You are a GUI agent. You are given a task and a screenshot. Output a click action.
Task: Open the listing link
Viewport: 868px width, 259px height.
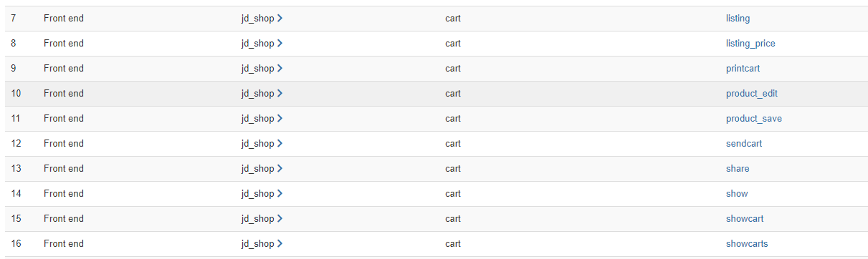pos(738,19)
